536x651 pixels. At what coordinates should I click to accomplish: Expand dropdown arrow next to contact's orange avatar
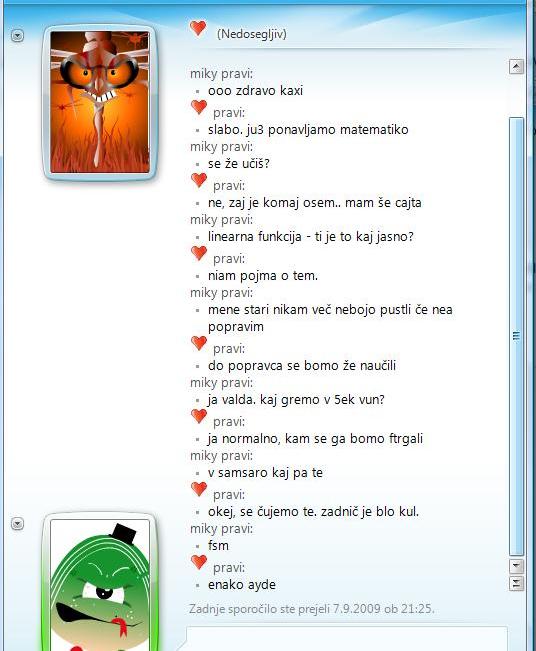[x=17, y=36]
